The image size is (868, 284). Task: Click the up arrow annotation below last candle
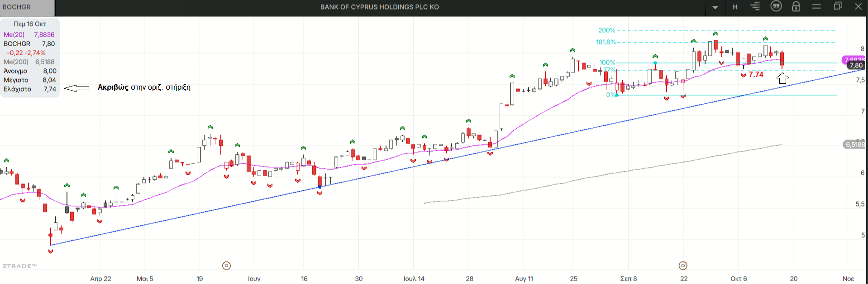tap(782, 78)
